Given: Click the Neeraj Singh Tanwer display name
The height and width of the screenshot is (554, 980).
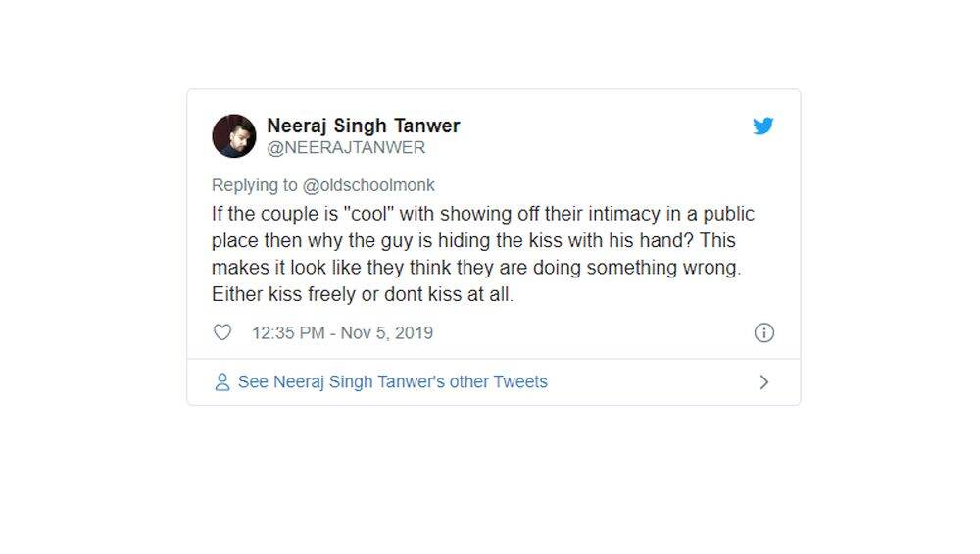Looking at the screenshot, I should point(364,126).
